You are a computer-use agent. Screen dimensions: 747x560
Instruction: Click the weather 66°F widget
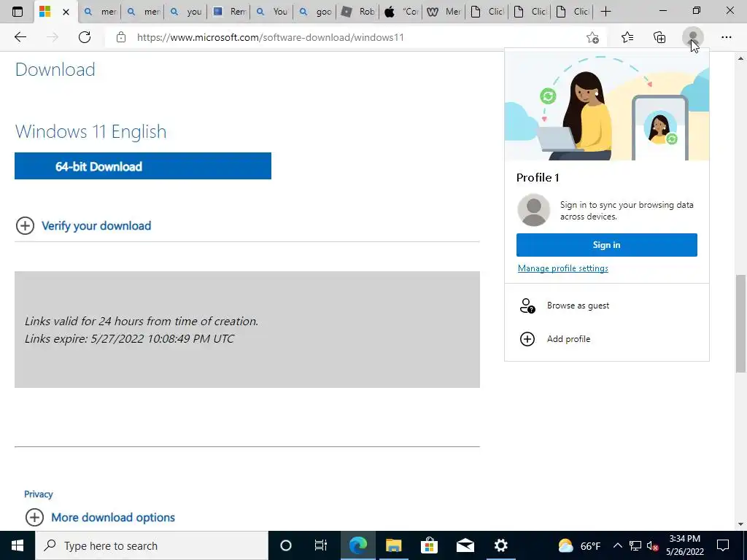click(x=579, y=545)
